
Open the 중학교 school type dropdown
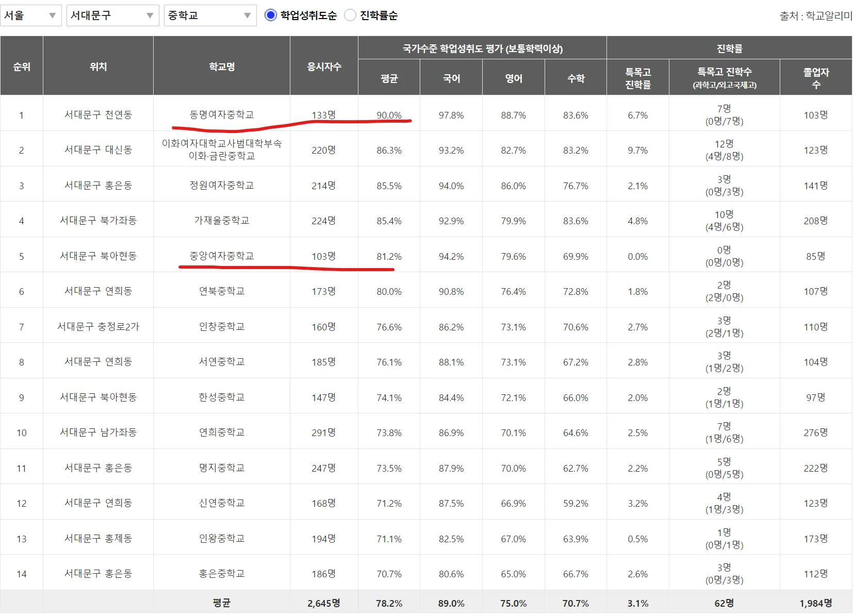point(210,15)
